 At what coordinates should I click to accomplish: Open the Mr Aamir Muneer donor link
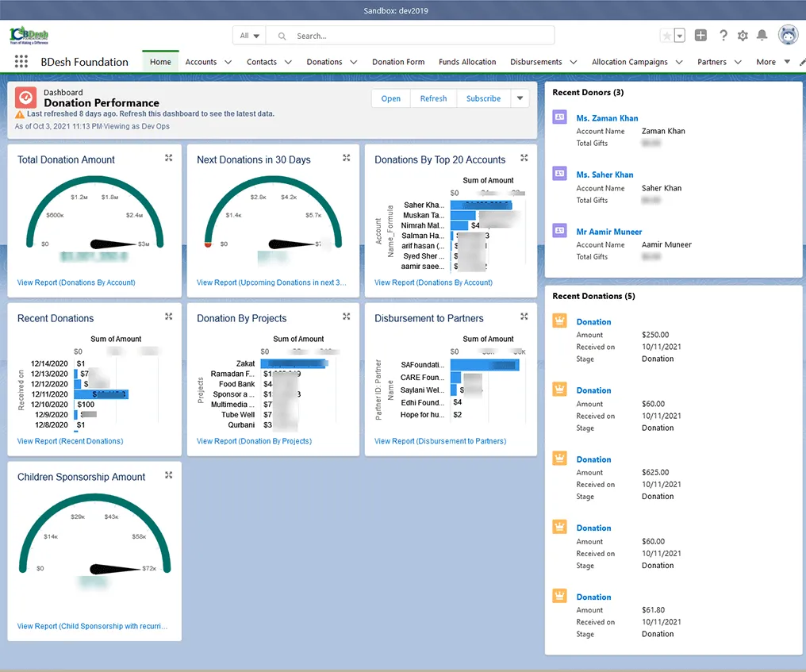[609, 232]
